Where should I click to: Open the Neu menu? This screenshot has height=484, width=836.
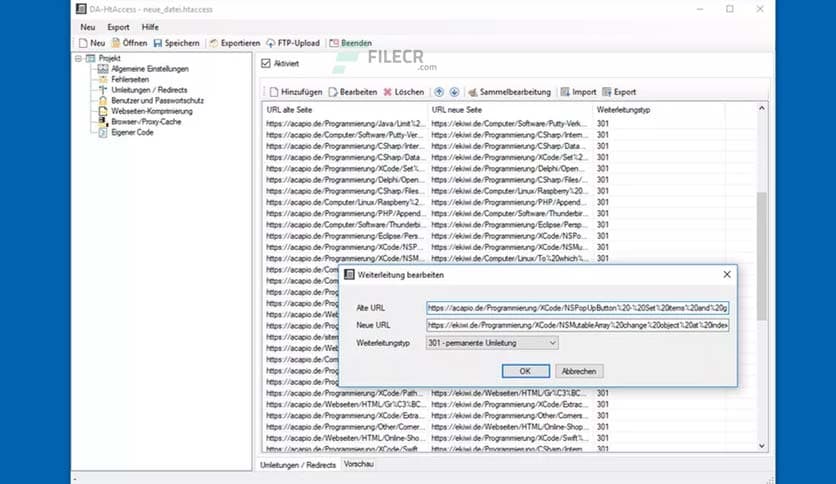tap(88, 27)
